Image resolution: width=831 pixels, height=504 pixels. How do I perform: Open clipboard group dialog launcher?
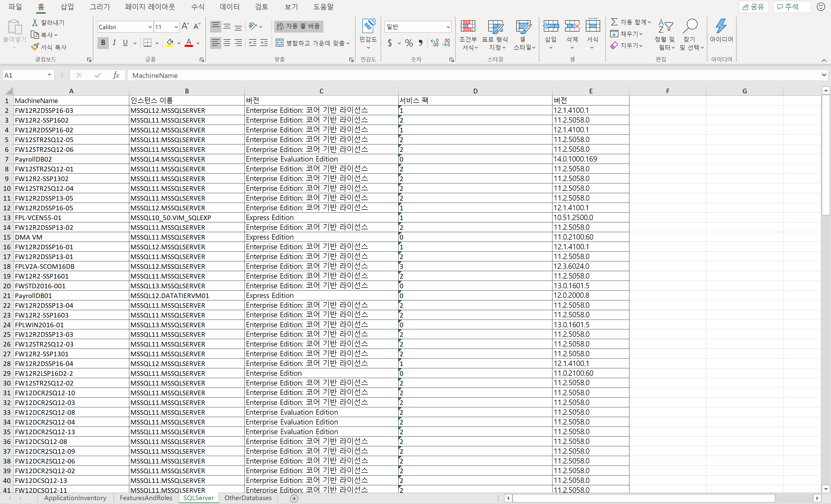[89, 60]
